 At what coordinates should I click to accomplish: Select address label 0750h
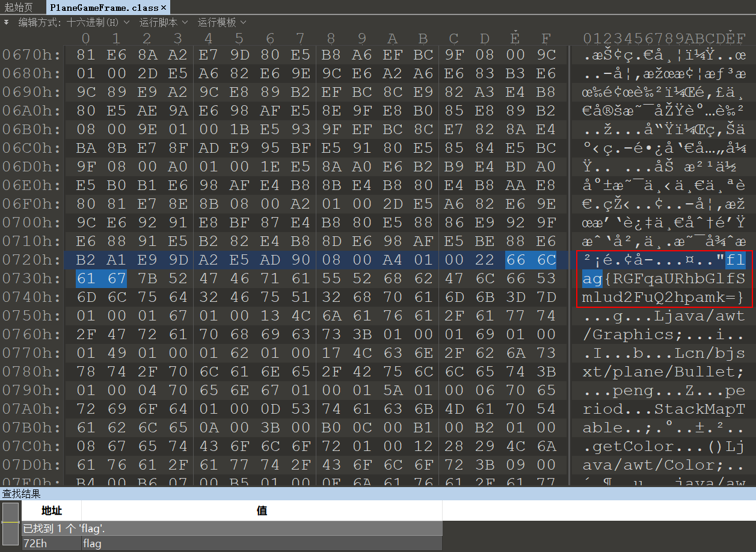32,316
